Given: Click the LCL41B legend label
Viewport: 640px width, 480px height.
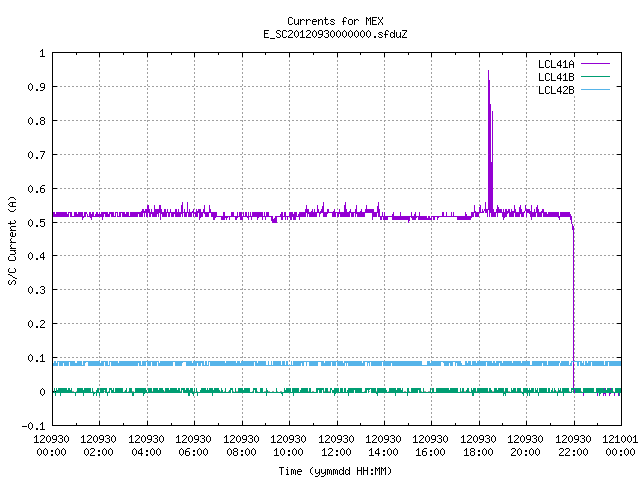Looking at the screenshot, I should point(556,77).
